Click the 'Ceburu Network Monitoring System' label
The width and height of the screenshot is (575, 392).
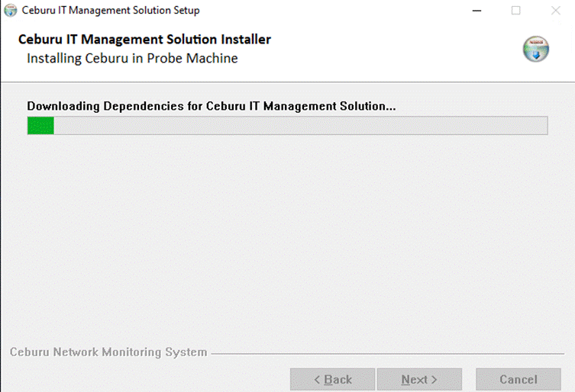pos(108,352)
